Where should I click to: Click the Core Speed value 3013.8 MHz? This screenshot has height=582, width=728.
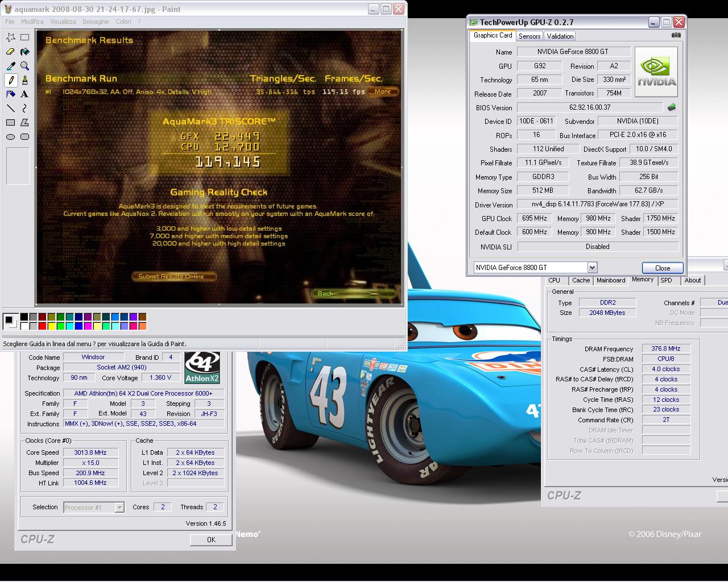[x=90, y=452]
